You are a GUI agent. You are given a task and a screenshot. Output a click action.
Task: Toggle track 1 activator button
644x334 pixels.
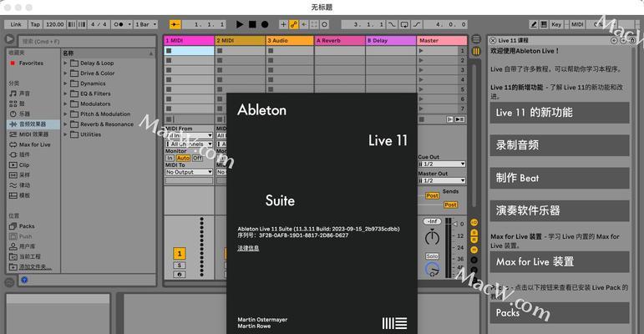(180, 254)
